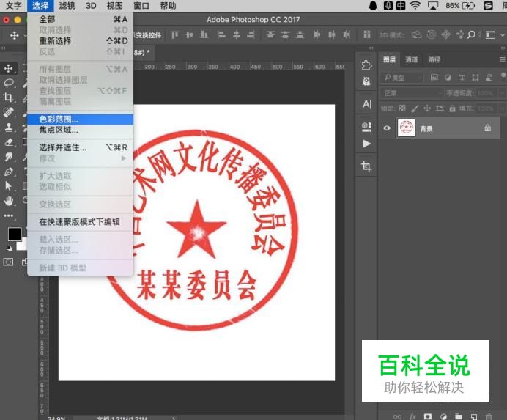Toggle filter for pixel layers
Viewport: 507px width, 420px height.
coord(434,78)
